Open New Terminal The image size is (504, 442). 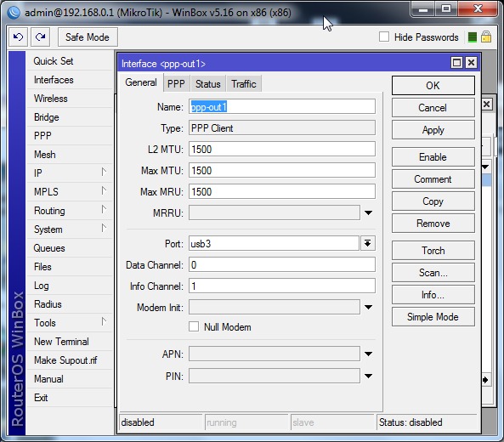[70, 342]
